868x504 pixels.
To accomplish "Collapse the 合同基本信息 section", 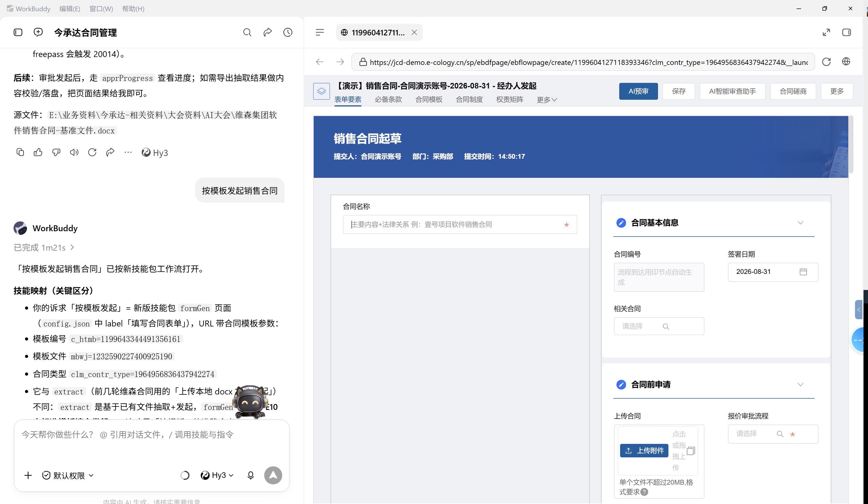I will (x=801, y=223).
